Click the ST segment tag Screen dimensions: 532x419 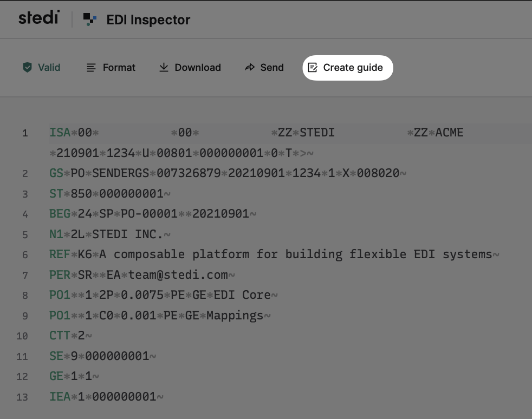click(56, 194)
